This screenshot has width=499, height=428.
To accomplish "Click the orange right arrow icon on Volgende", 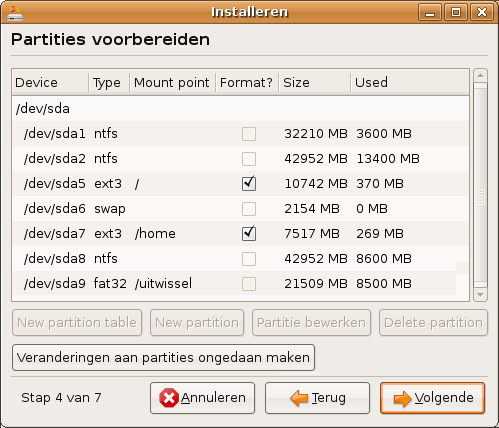I will [403, 398].
